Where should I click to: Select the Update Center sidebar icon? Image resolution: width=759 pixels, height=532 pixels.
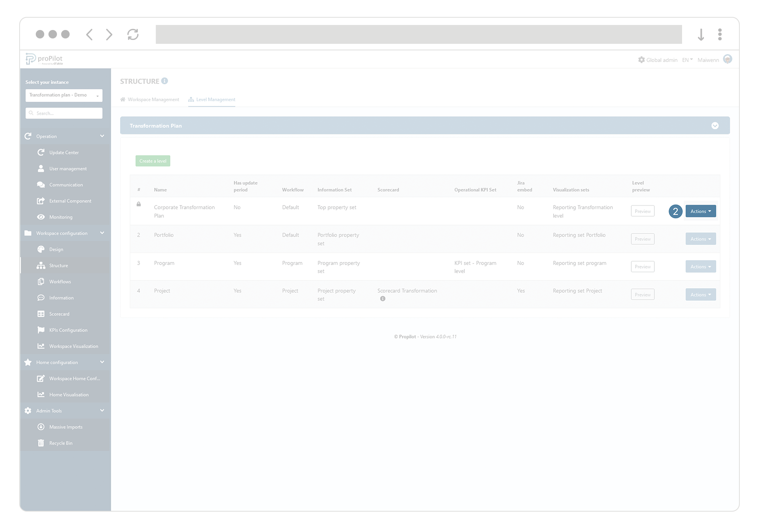(x=41, y=152)
